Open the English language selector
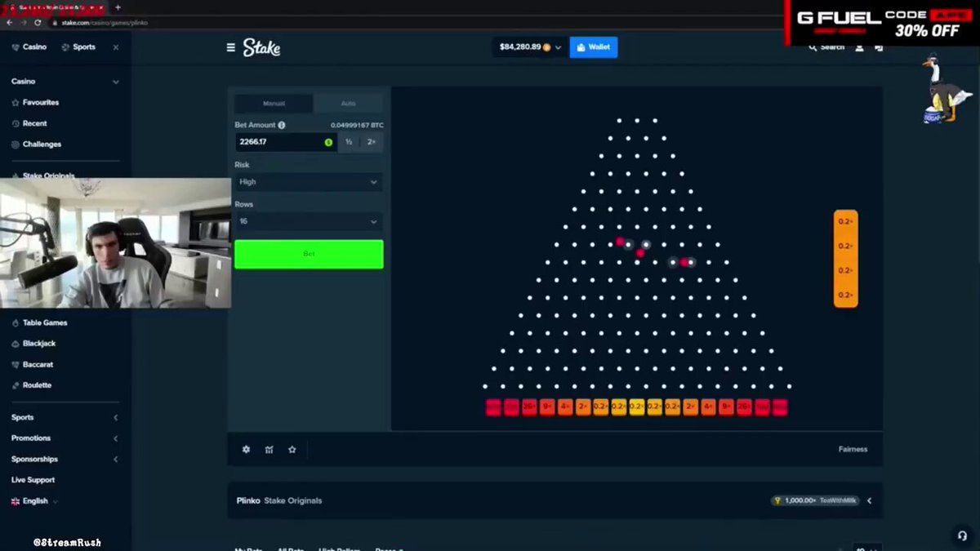Screen dimensions: 980x551 click(35, 501)
